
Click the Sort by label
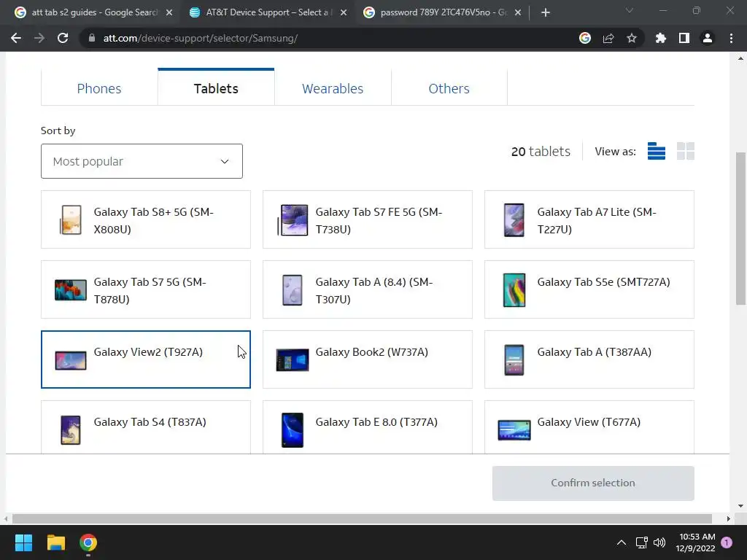[x=58, y=131]
